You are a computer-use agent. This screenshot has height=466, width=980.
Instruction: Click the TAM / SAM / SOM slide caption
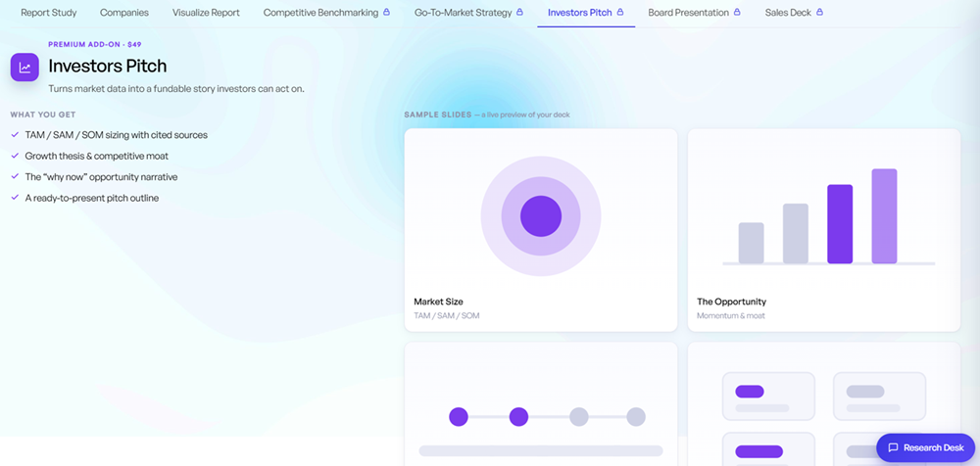pos(446,316)
